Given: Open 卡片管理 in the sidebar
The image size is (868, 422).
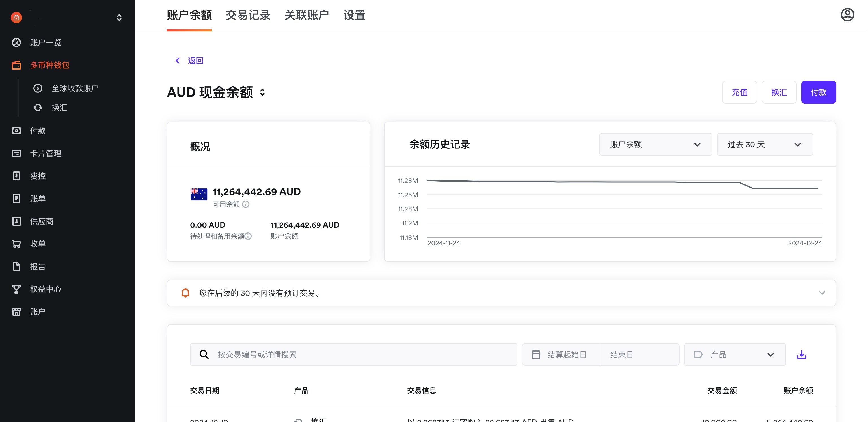Looking at the screenshot, I should pyautogui.click(x=46, y=153).
